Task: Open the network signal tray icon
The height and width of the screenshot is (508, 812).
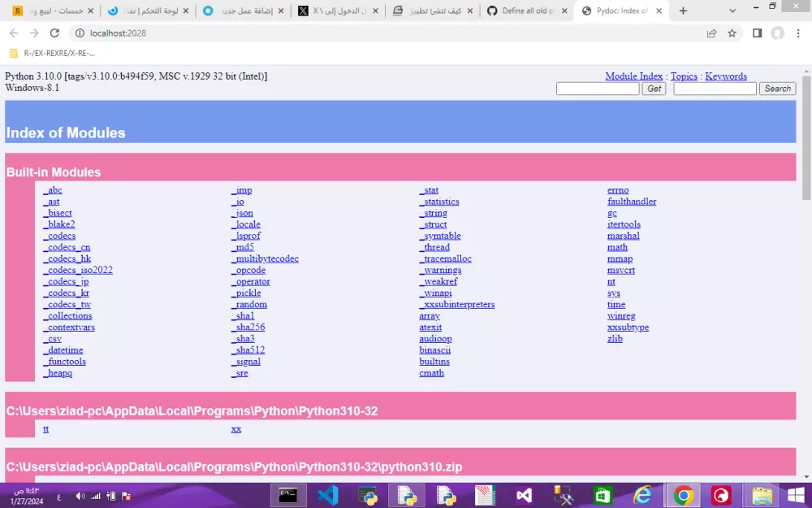Action: click(x=96, y=496)
